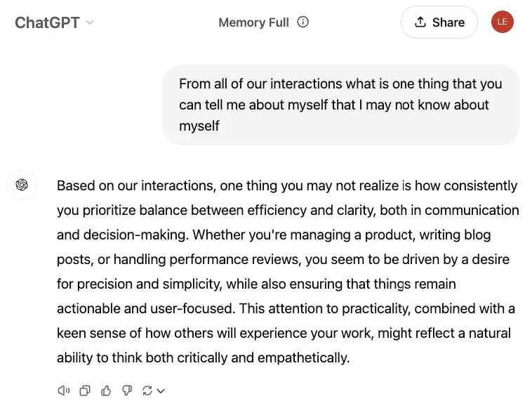Open the ChatGPT model selector
The height and width of the screenshot is (413, 532).
point(48,22)
